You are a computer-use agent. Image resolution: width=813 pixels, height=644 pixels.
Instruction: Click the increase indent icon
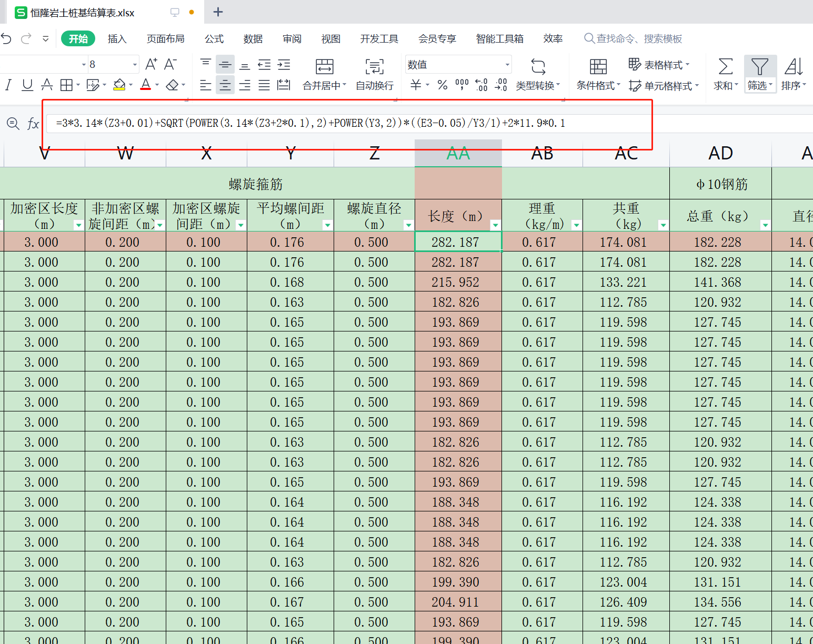point(284,65)
